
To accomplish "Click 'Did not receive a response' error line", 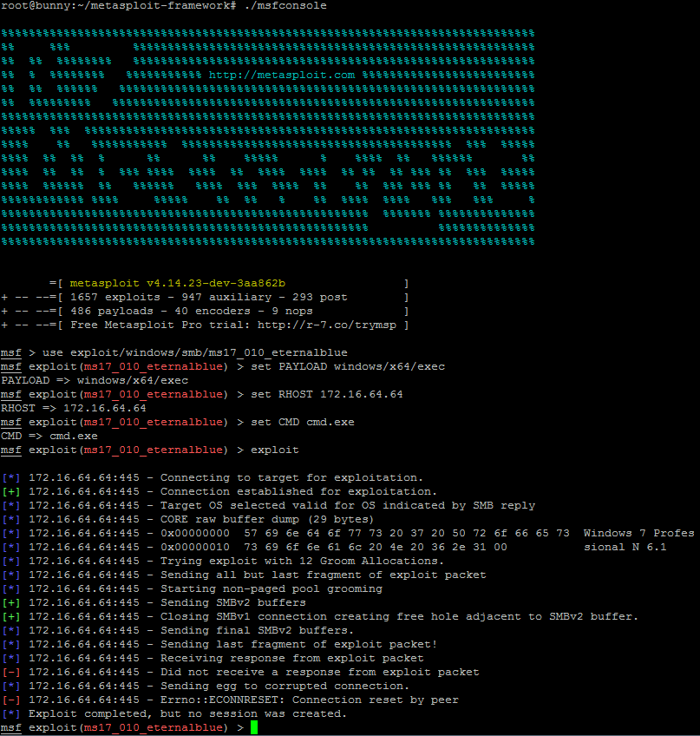I will (x=240, y=672).
